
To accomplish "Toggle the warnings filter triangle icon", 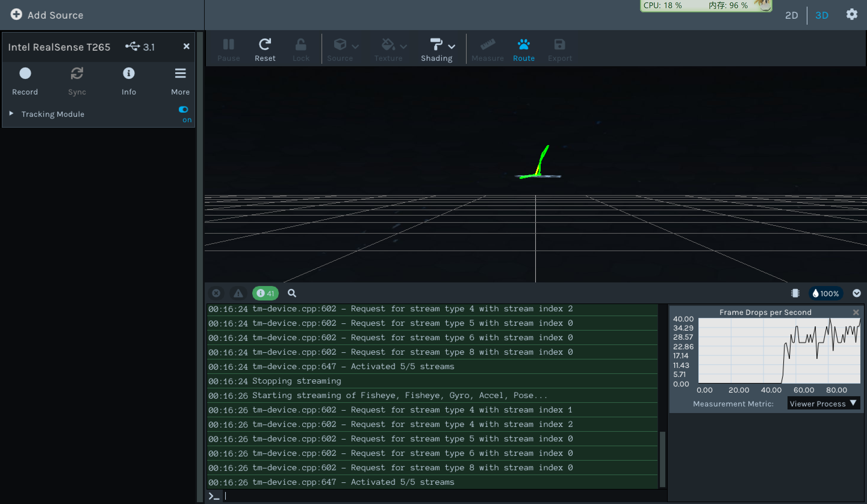I will click(238, 293).
